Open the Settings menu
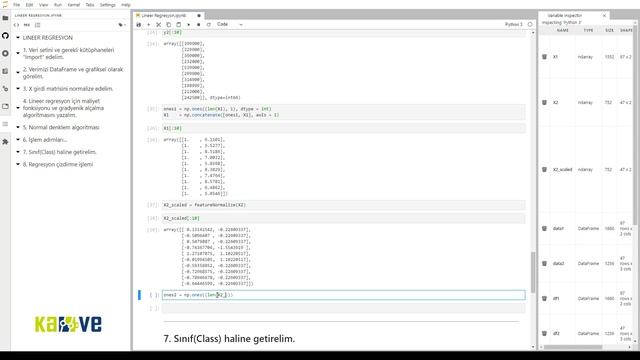This screenshot has height=360, width=640. tap(108, 5)
